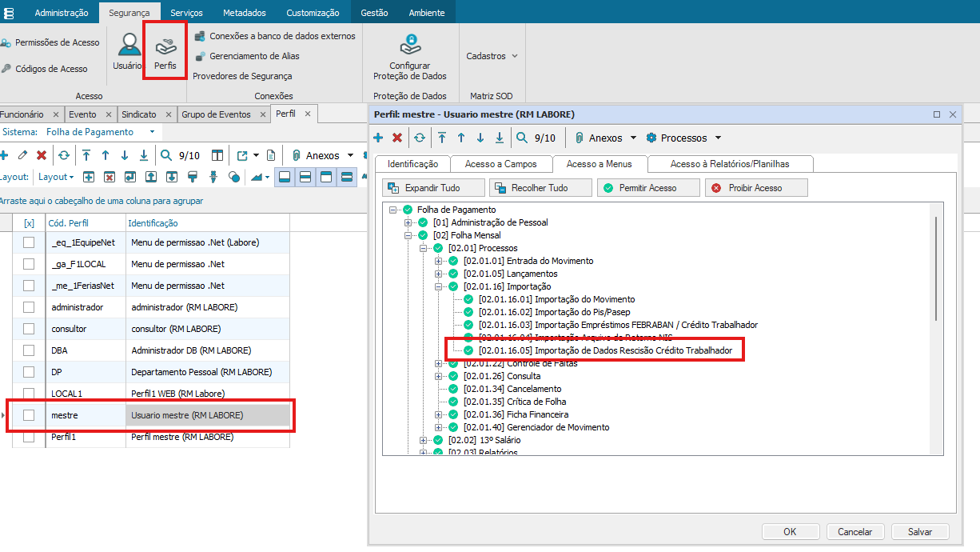Click the Permitir Acesso button
This screenshot has width=980, height=552.
[648, 188]
